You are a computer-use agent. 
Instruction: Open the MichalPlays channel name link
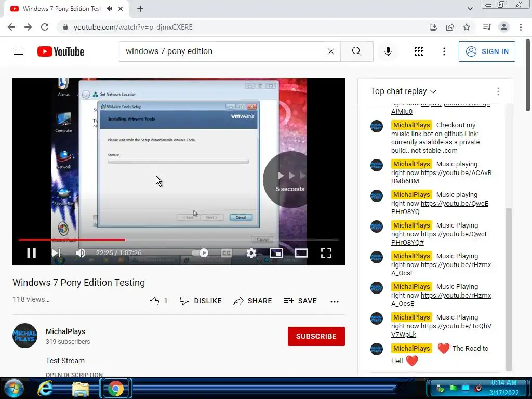(x=65, y=331)
